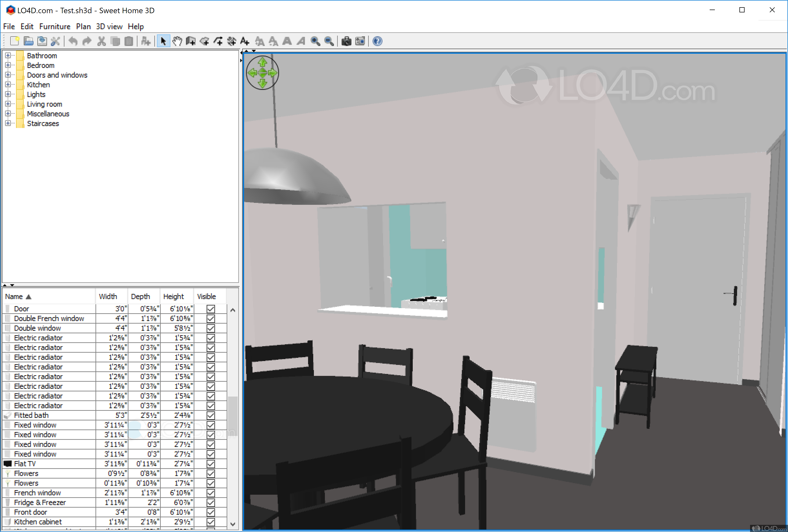
Task: Open the 3D view menu
Action: 109,26
